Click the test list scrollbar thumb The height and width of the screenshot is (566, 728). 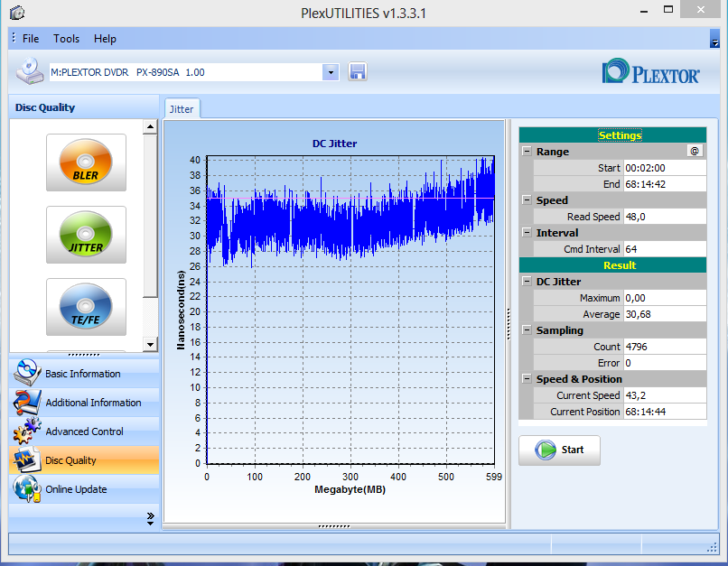click(151, 216)
